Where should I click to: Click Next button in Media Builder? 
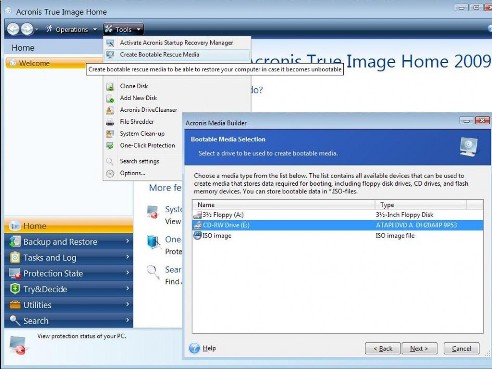tap(419, 349)
